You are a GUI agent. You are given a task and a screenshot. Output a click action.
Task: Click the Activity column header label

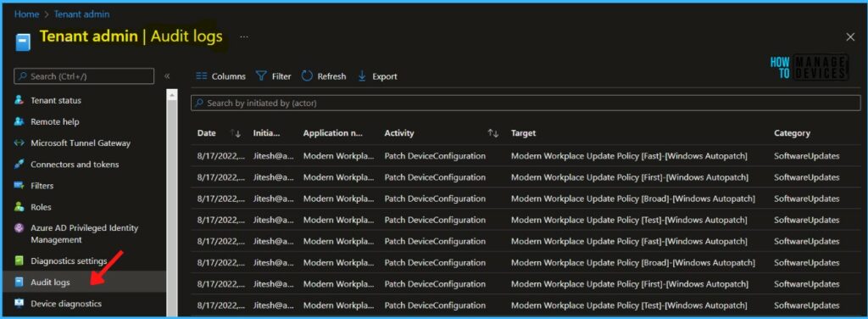[x=399, y=133]
